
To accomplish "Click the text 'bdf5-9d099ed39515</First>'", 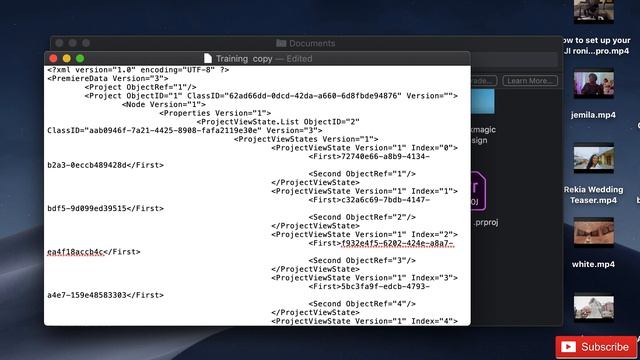I will click(x=105, y=209).
